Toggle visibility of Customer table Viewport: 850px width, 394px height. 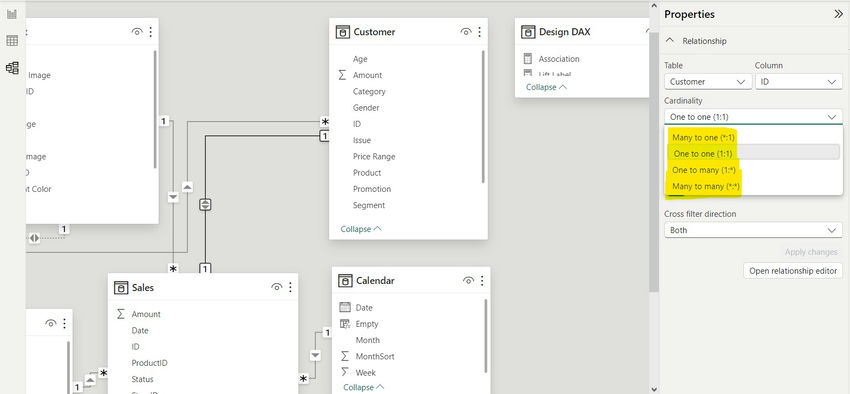(x=466, y=32)
